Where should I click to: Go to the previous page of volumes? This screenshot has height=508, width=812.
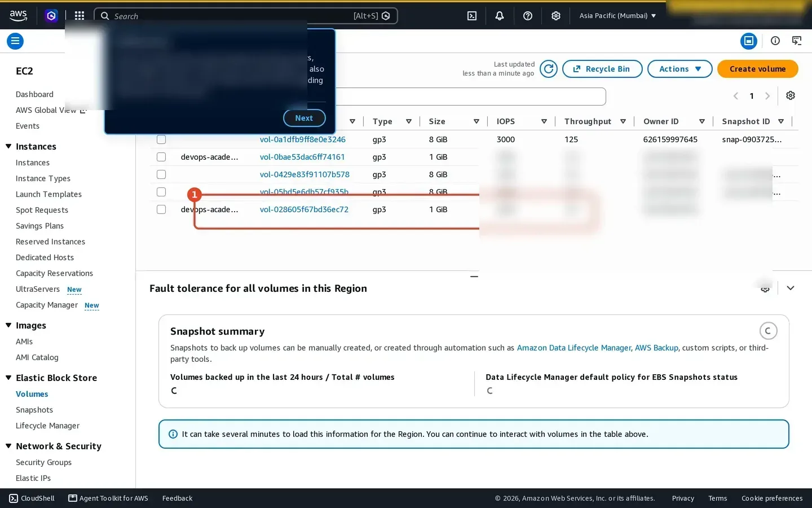coord(735,96)
